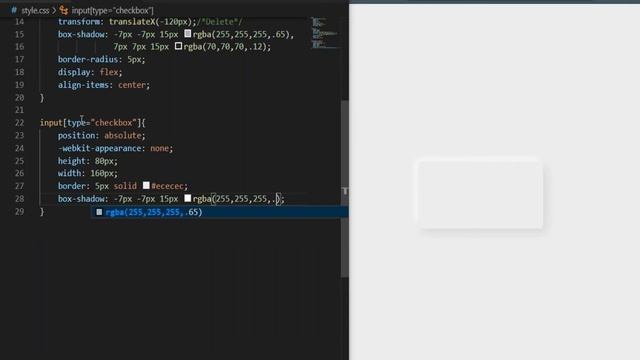This screenshot has width=640, height=360.
Task: Accept the rgba(255,255,255,.65) autocomplete suggestion
Action: (220, 212)
